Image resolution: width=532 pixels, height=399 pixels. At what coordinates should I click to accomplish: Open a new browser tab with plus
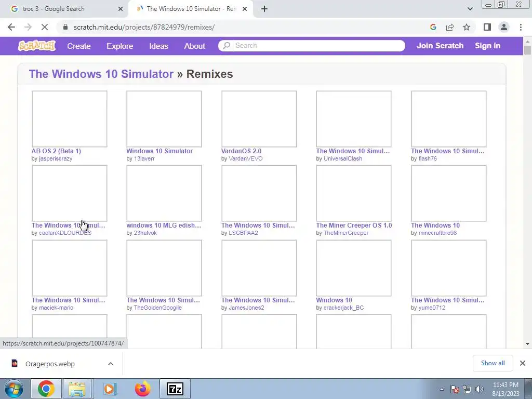264,9
